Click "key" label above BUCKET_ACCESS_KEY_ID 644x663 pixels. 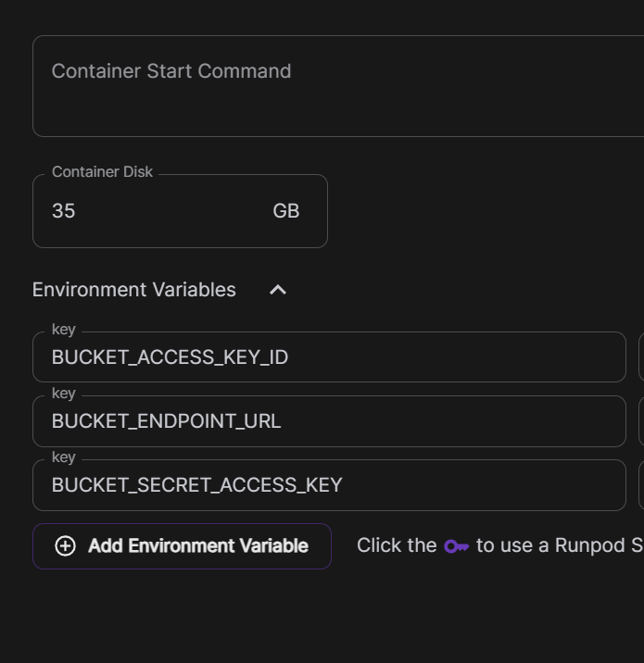64,330
